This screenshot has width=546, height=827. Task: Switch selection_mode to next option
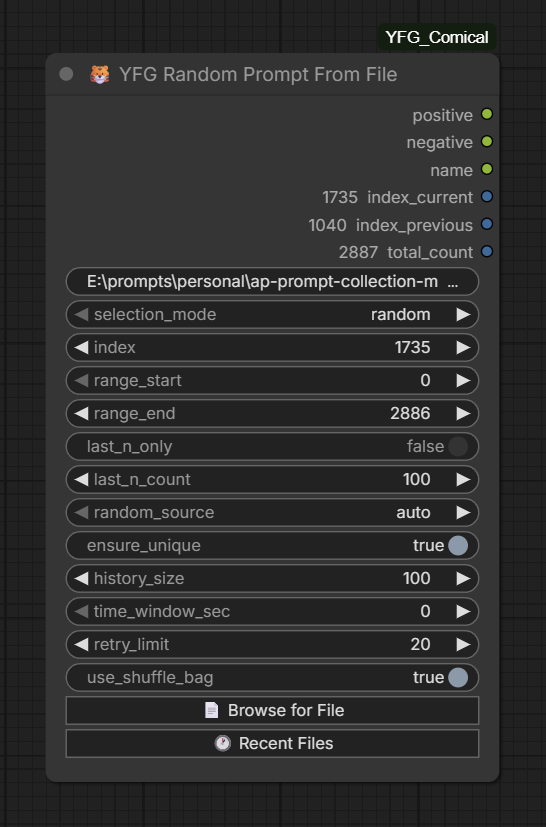pyautogui.click(x=464, y=314)
